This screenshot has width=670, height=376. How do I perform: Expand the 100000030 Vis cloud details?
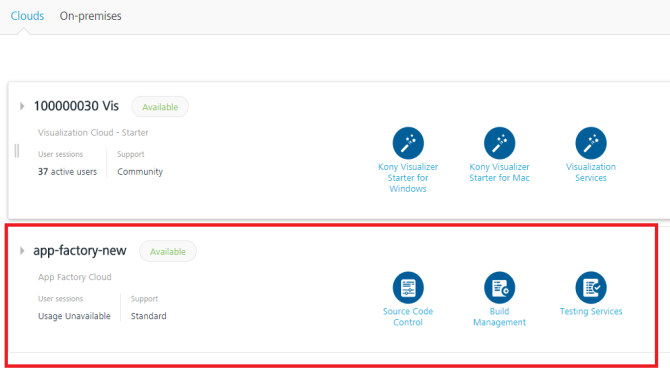click(x=22, y=106)
